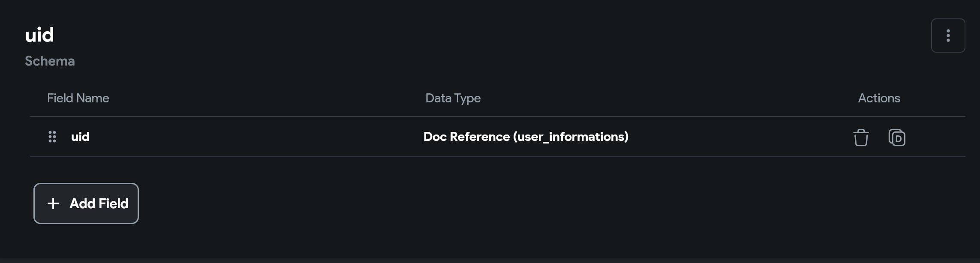Screen dimensions: 980x263
Task: Click the uid heading title
Action: tap(39, 35)
